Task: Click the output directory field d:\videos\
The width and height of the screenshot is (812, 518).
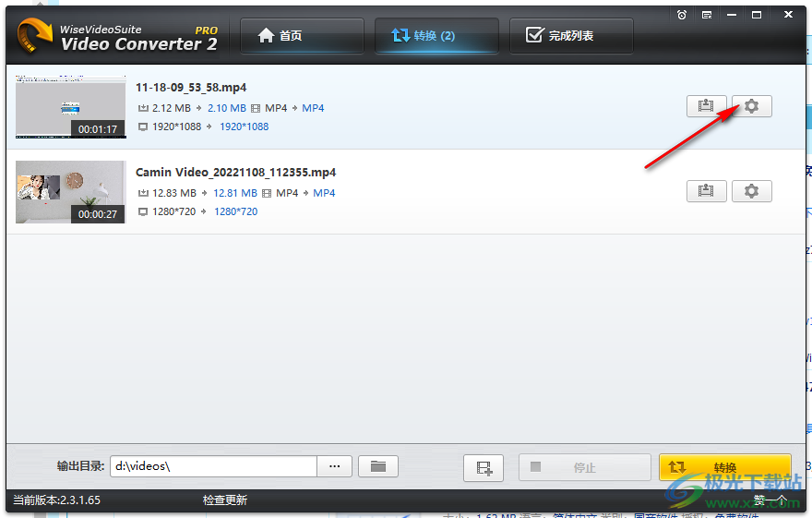Action: tap(213, 466)
